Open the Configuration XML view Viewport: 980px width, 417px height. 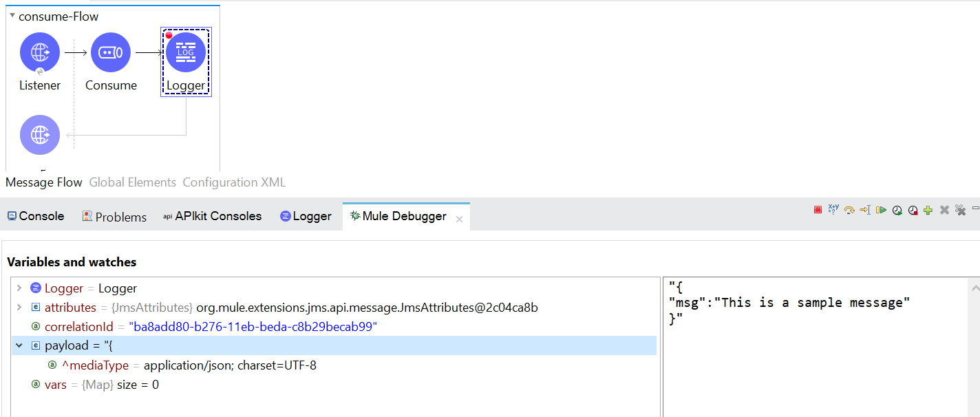233,182
